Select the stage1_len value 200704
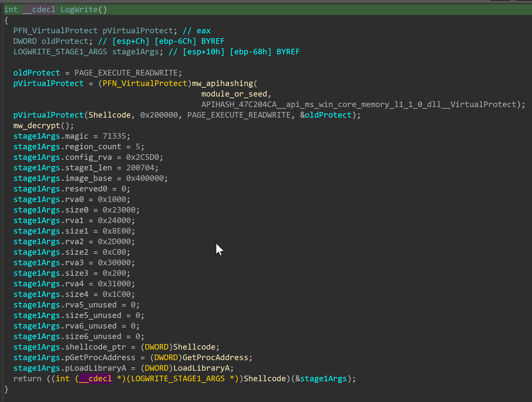Image resolution: width=532 pixels, height=402 pixels. point(140,168)
